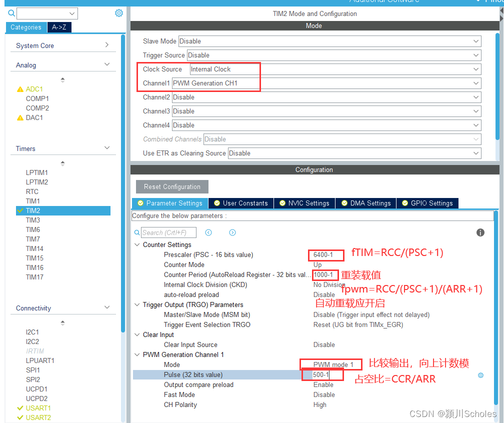Click Additional Software at top of window

click(x=384, y=1)
